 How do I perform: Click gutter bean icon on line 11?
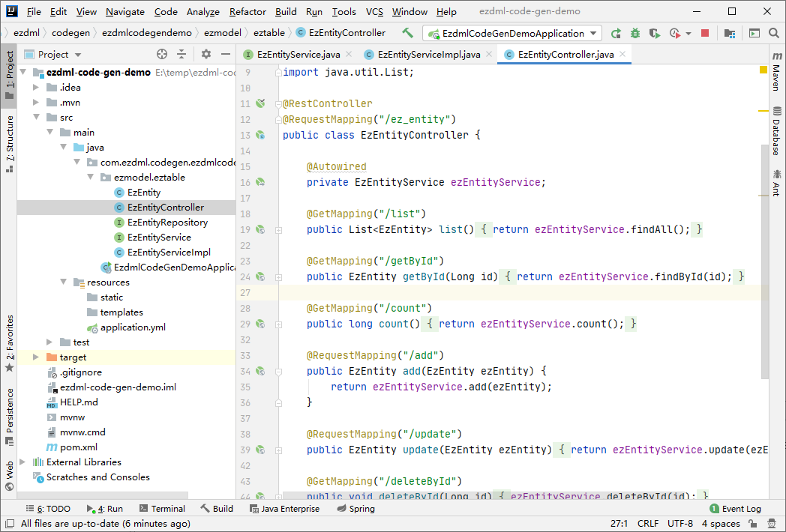(x=260, y=103)
